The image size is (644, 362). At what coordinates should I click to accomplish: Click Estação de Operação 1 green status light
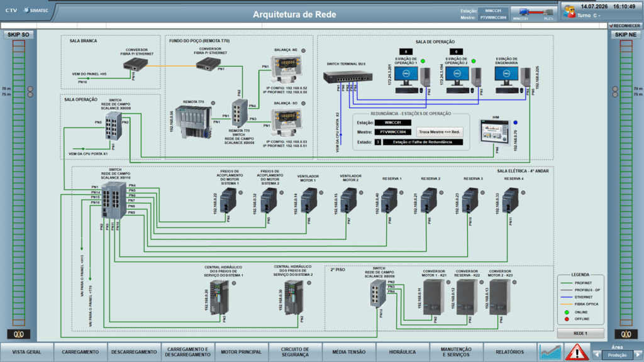423,61
